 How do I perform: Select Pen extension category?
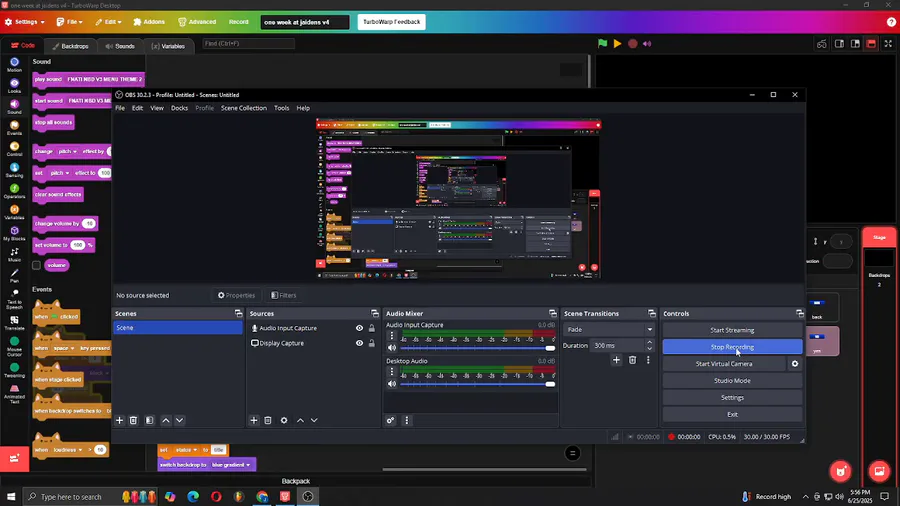14,275
